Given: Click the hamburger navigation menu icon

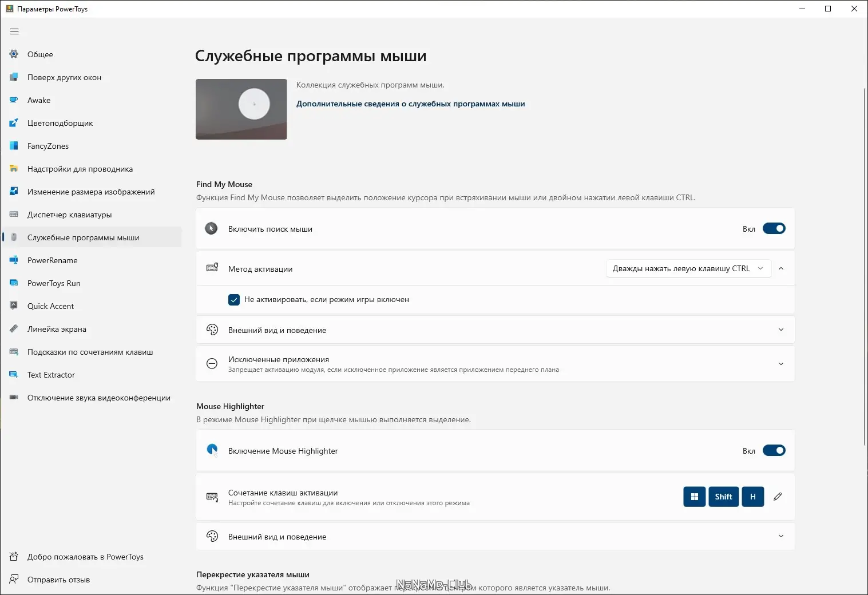Looking at the screenshot, I should [x=14, y=31].
